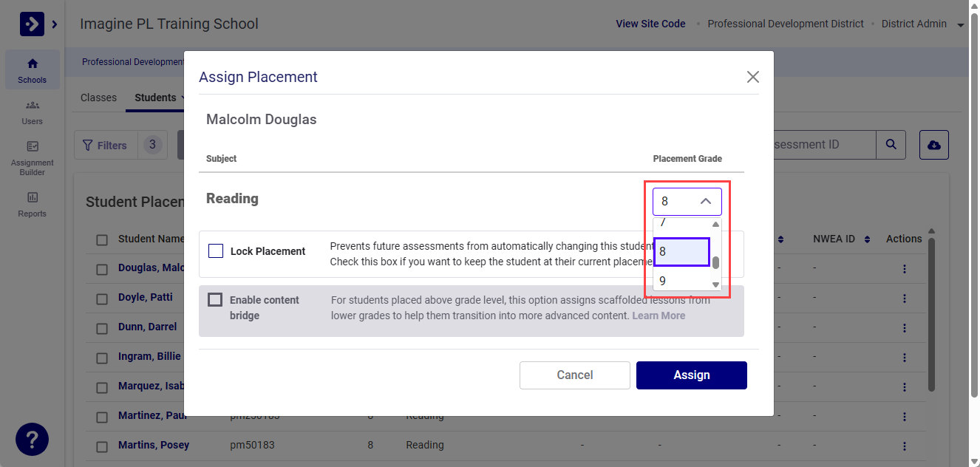Open actions menu for Doyle, Patti row
This screenshot has width=980, height=467.
point(904,299)
